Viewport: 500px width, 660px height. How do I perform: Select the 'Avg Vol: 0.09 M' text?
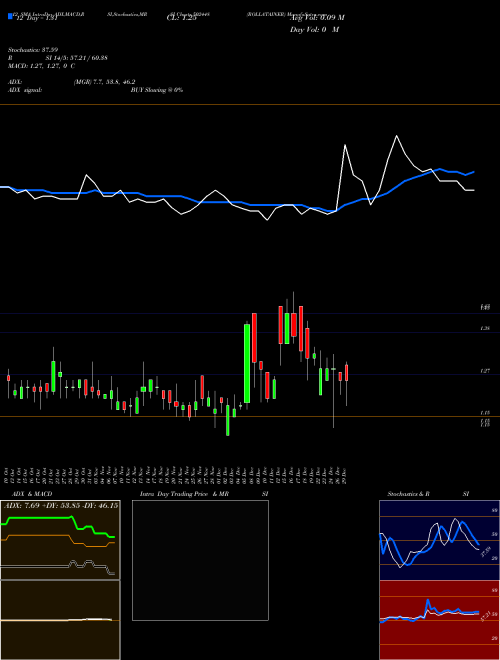coord(317,18)
